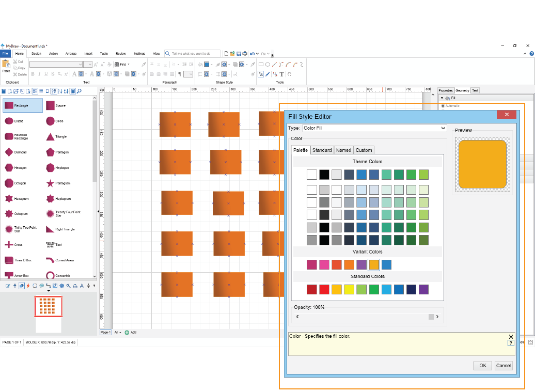Open the Standard color tab
The image size is (535, 392).
(x=322, y=150)
